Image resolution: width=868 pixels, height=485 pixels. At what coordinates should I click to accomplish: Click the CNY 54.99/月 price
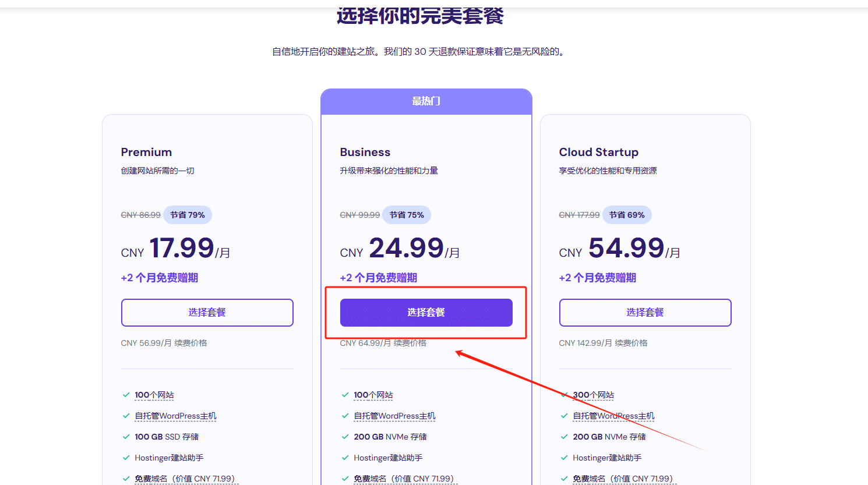pyautogui.click(x=620, y=249)
